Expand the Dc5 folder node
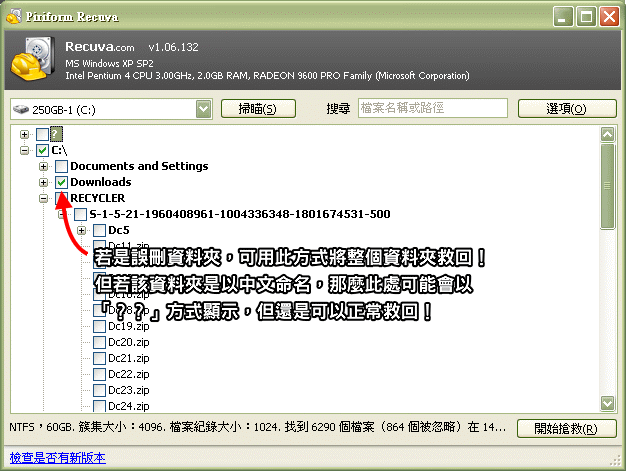Screen dimensions: 626x471 pyautogui.click(x=82, y=230)
